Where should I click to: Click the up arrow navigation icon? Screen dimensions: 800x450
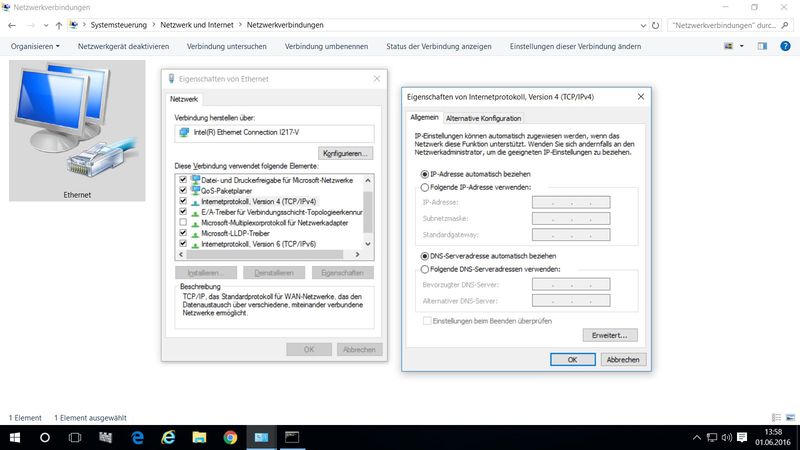point(59,24)
